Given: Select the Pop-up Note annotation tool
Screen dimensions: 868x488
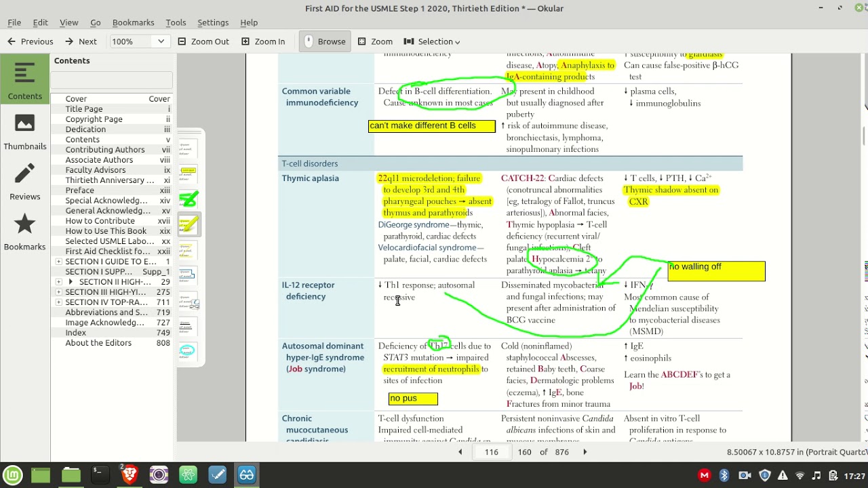Looking at the screenshot, I should 188,148.
